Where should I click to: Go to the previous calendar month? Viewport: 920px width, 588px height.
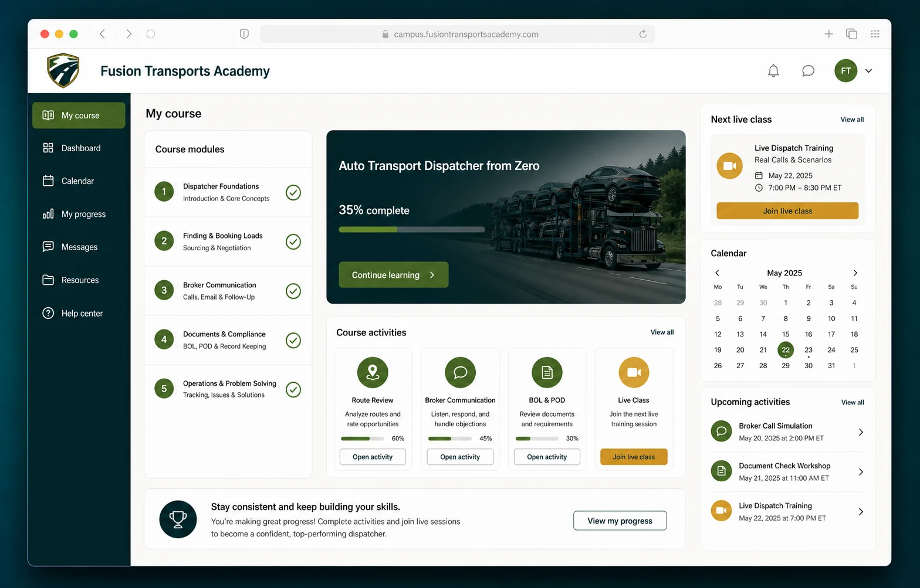(x=717, y=273)
